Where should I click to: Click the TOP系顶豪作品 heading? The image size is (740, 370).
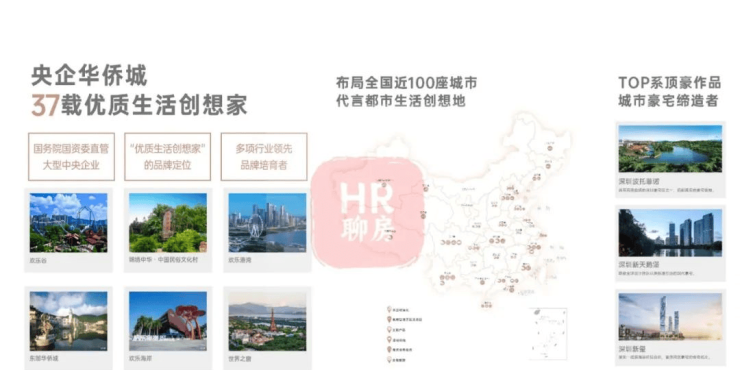[670, 83]
